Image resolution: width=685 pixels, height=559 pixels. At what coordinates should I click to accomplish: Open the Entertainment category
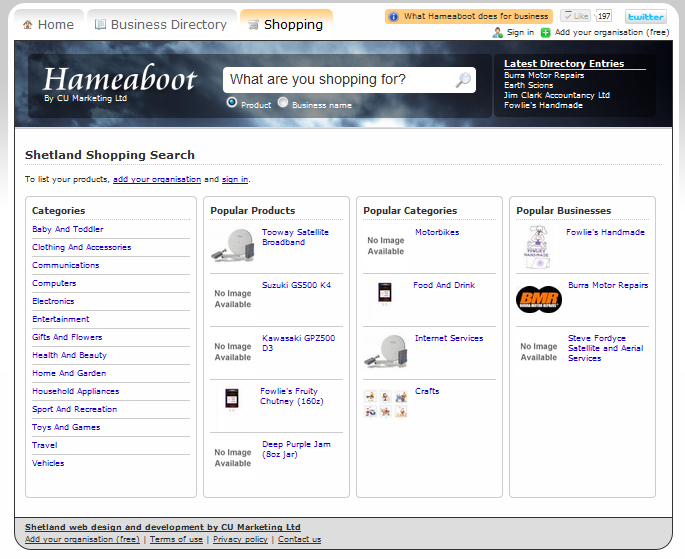(61, 319)
